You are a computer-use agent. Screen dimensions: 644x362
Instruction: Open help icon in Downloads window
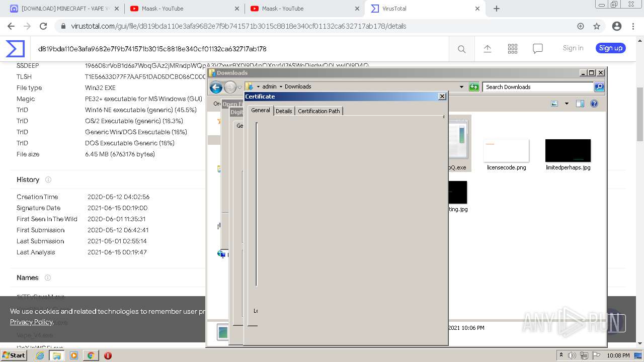tap(594, 104)
